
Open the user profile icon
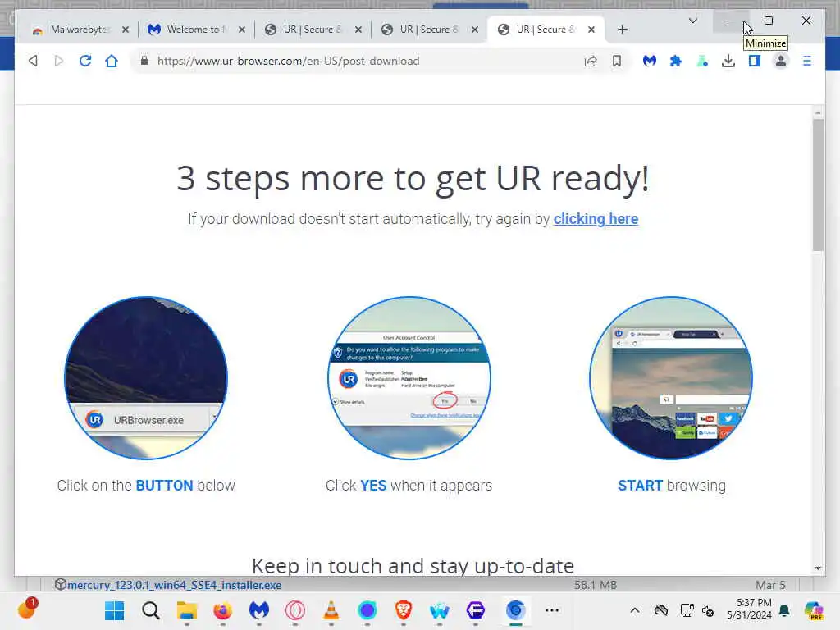[x=781, y=61]
